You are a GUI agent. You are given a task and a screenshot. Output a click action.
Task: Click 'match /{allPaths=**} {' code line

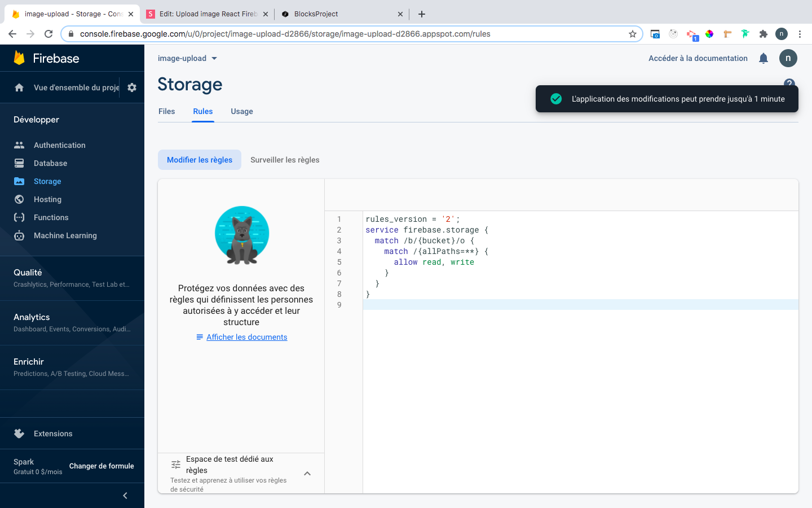tap(436, 251)
